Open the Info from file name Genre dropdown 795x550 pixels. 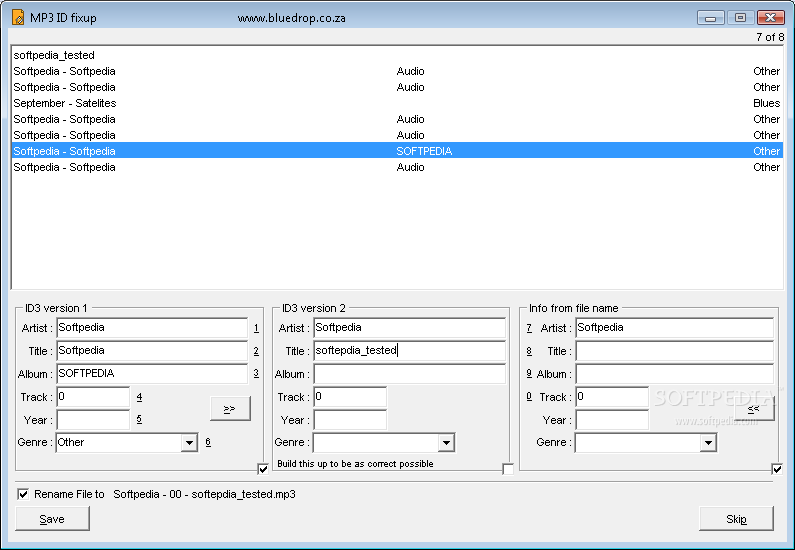click(708, 443)
